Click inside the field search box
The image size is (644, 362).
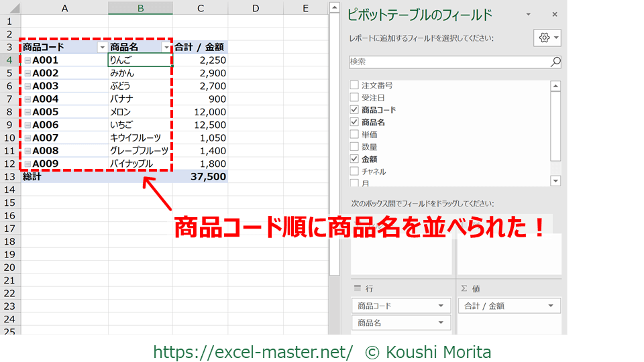(449, 62)
